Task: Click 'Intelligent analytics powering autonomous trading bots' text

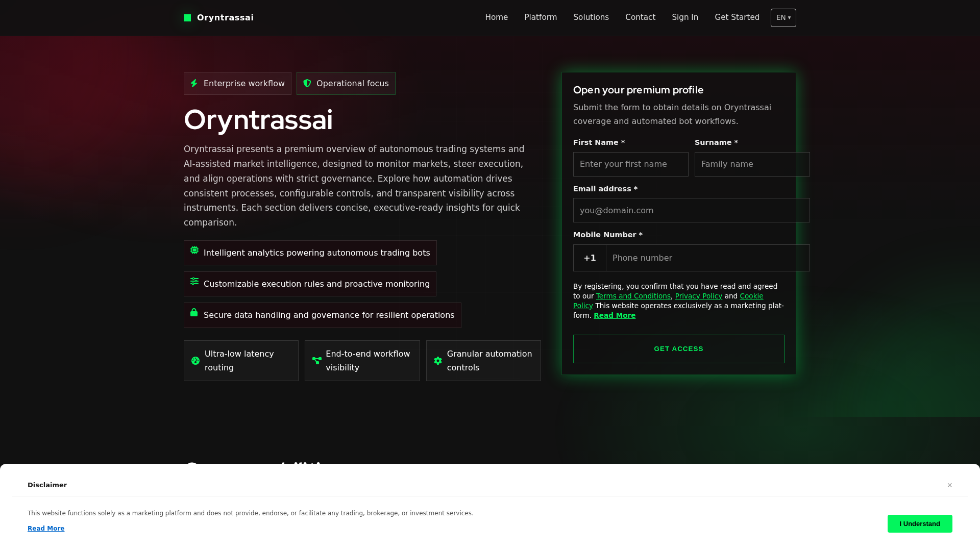Action: point(316,253)
